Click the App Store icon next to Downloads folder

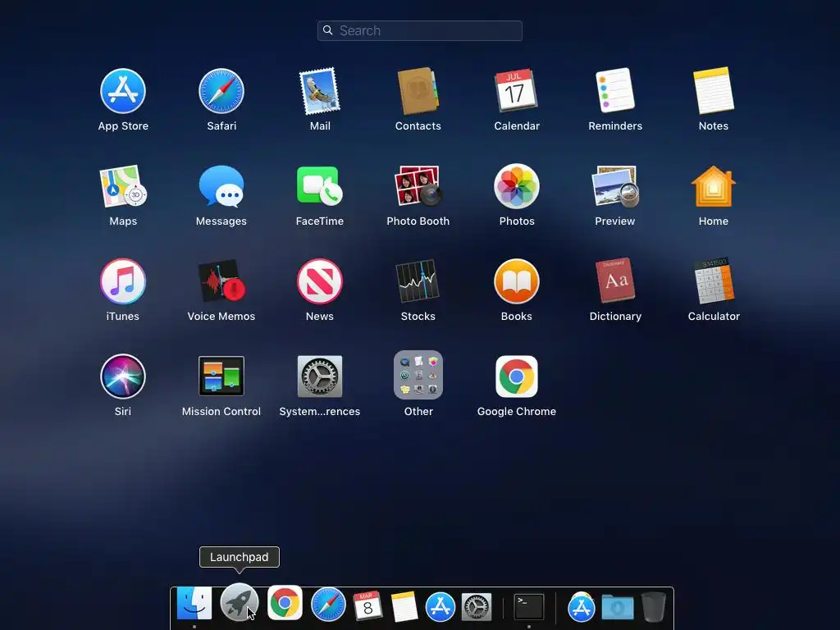(x=582, y=607)
